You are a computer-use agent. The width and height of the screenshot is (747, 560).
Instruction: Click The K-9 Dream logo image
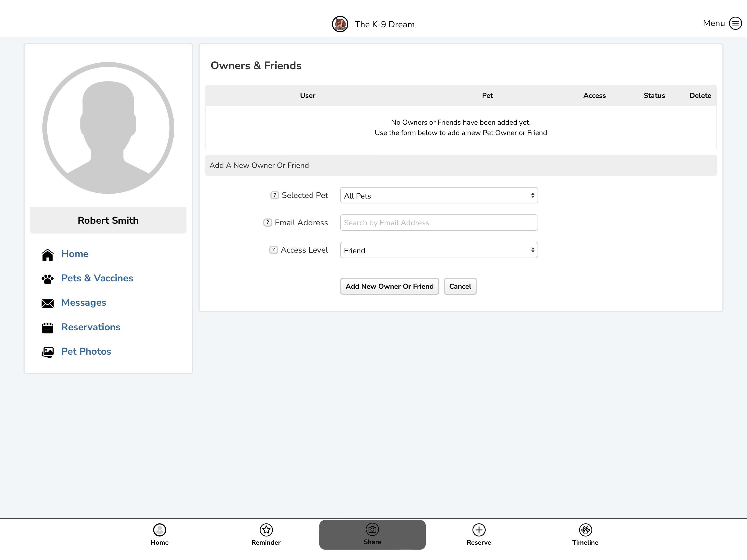[340, 24]
